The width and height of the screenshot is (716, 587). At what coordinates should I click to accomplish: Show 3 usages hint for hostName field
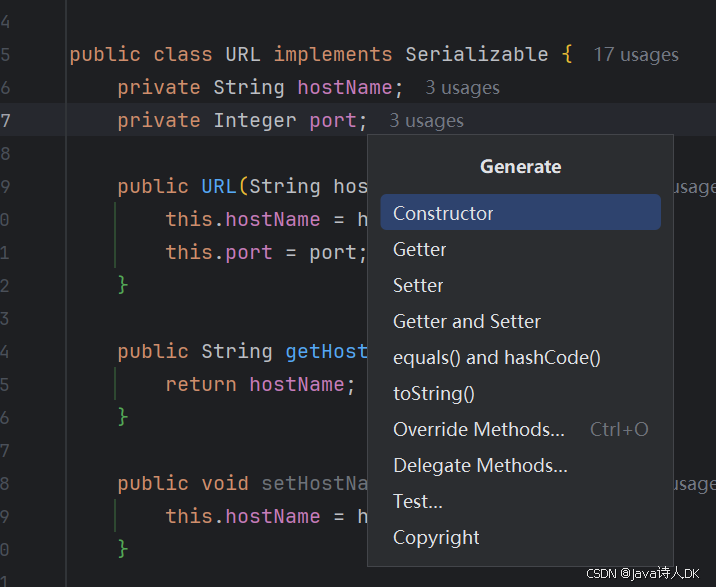(463, 88)
